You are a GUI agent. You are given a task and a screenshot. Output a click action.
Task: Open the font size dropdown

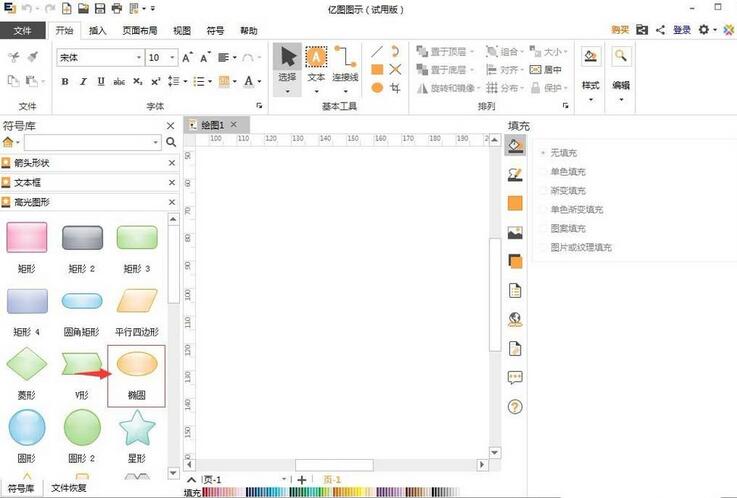[172, 57]
